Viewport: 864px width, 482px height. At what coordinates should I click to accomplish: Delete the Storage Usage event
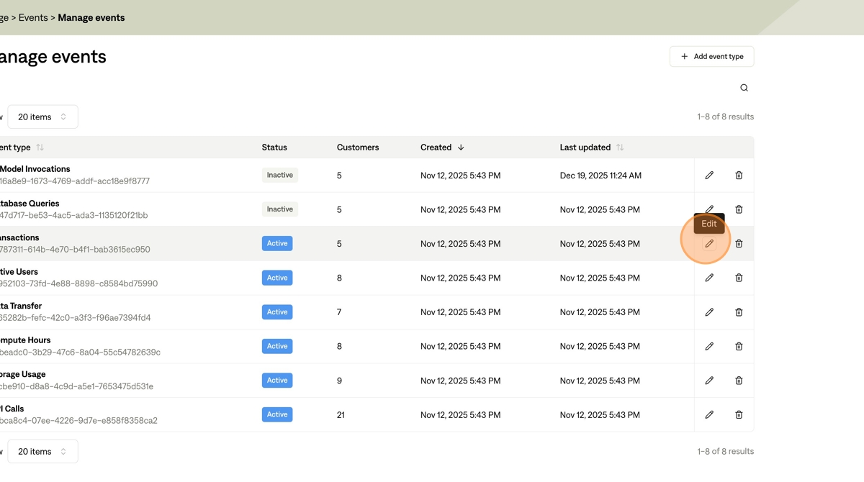pyautogui.click(x=739, y=380)
